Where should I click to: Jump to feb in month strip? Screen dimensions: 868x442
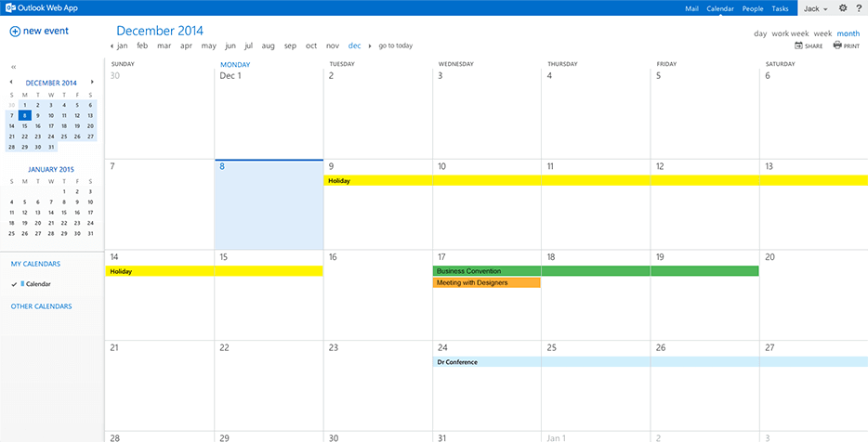coord(142,45)
